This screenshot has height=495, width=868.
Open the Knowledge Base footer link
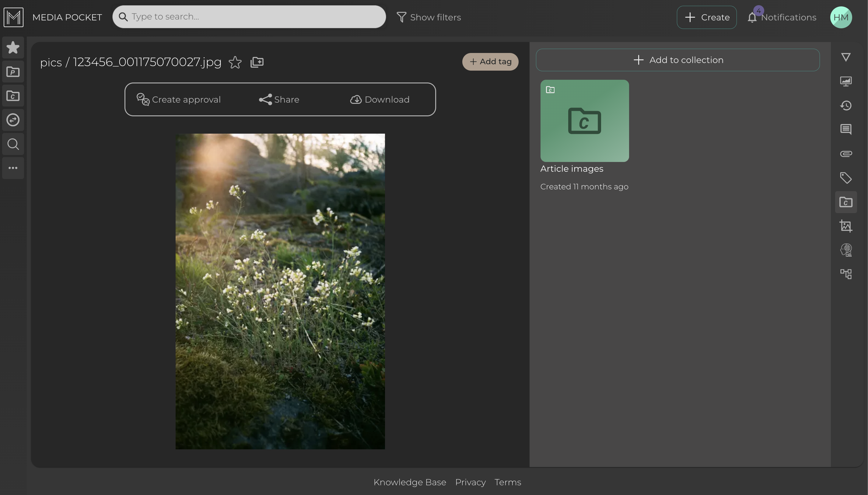410,482
